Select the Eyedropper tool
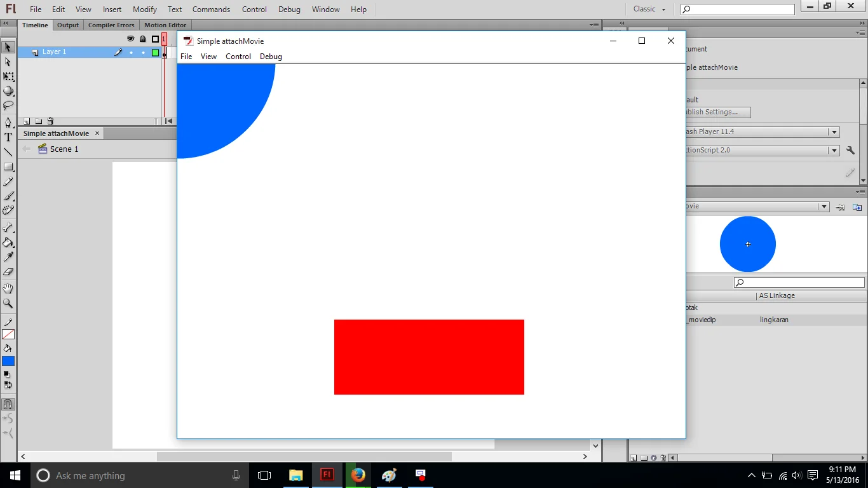Viewport: 868px width, 488px height. [x=8, y=257]
